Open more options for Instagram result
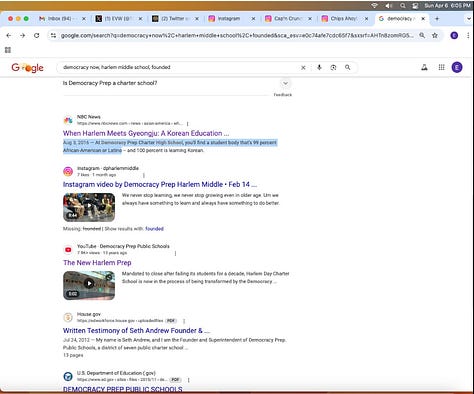The width and height of the screenshot is (474, 394). [144, 175]
